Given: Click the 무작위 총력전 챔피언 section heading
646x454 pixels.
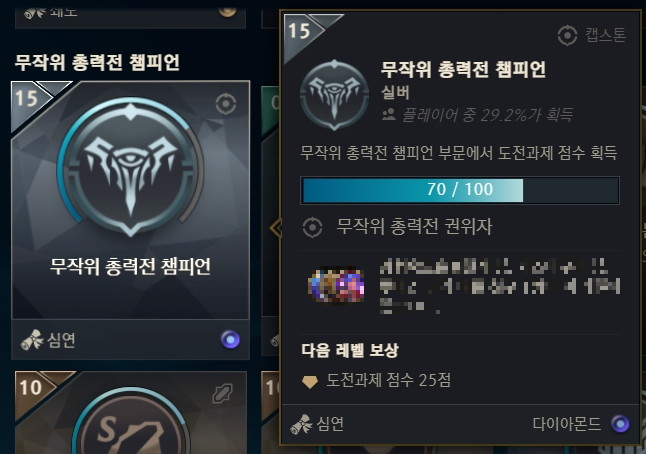Looking at the screenshot, I should (97, 62).
